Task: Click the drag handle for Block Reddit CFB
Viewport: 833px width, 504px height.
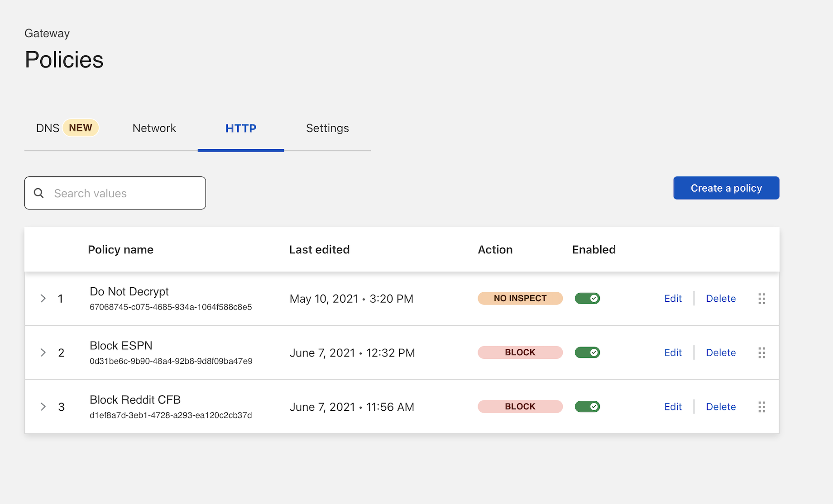Action: point(761,407)
